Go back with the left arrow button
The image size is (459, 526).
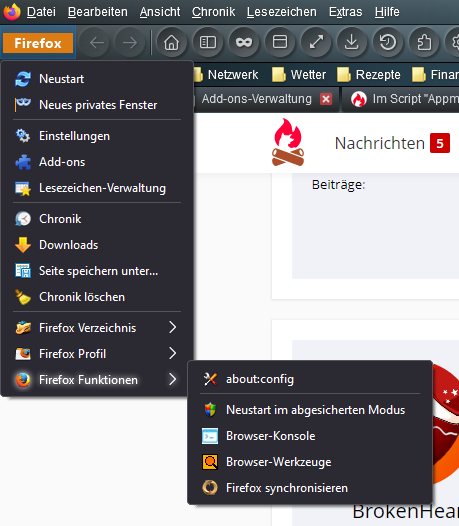coord(97,43)
